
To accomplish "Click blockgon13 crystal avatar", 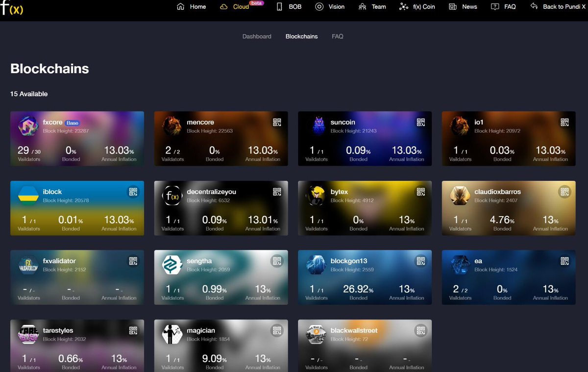I will click(316, 265).
